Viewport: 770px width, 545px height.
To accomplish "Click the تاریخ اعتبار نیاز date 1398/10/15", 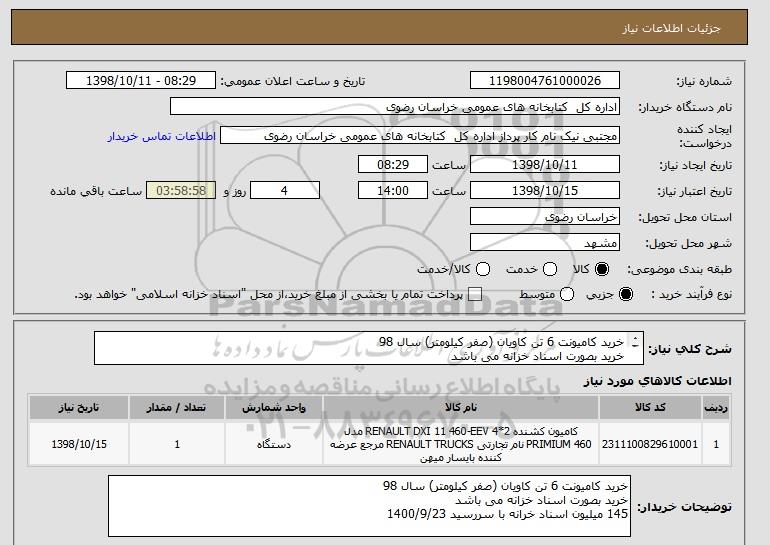I will (545, 191).
